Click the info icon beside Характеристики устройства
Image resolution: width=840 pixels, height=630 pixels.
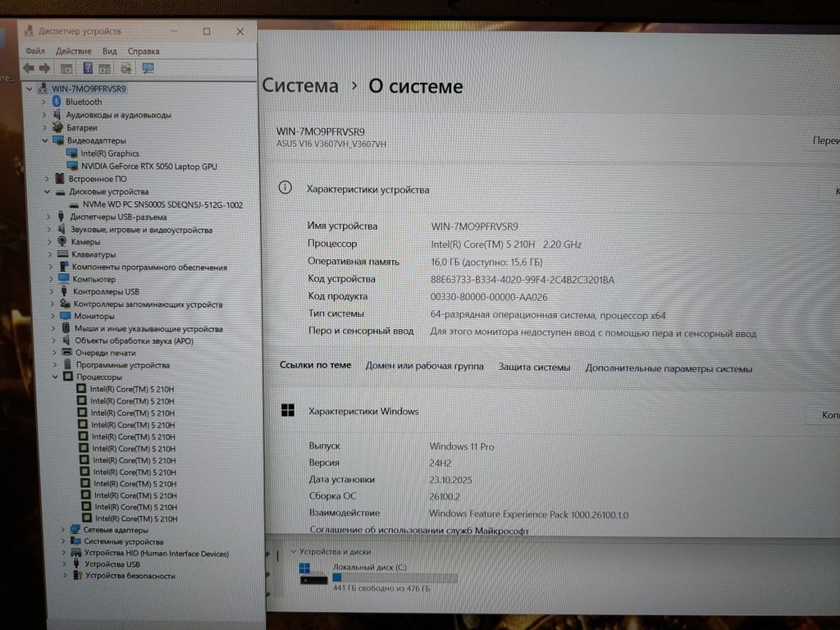[285, 188]
